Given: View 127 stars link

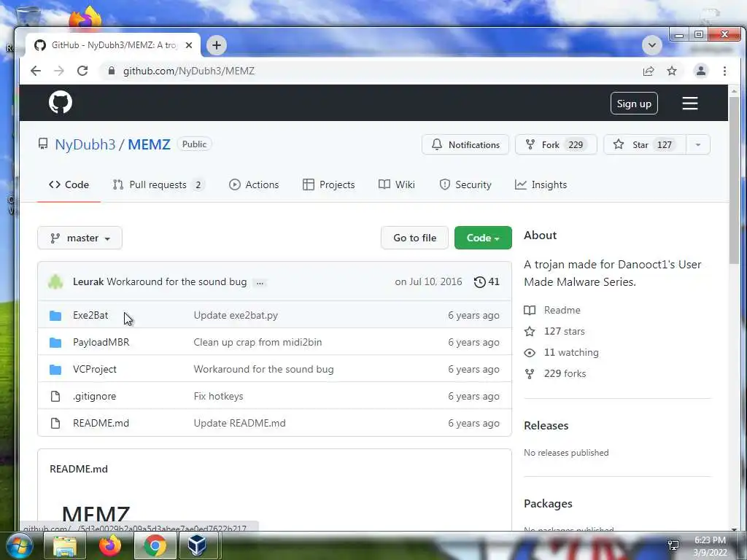Looking at the screenshot, I should click(564, 332).
